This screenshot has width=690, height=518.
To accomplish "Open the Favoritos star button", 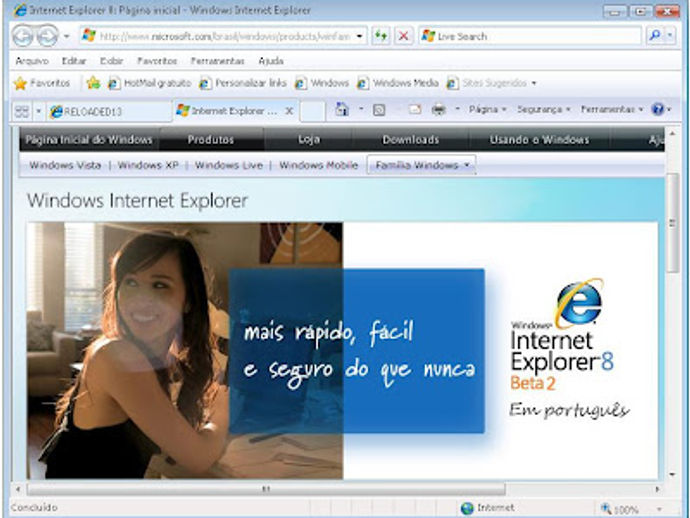I will 42,83.
